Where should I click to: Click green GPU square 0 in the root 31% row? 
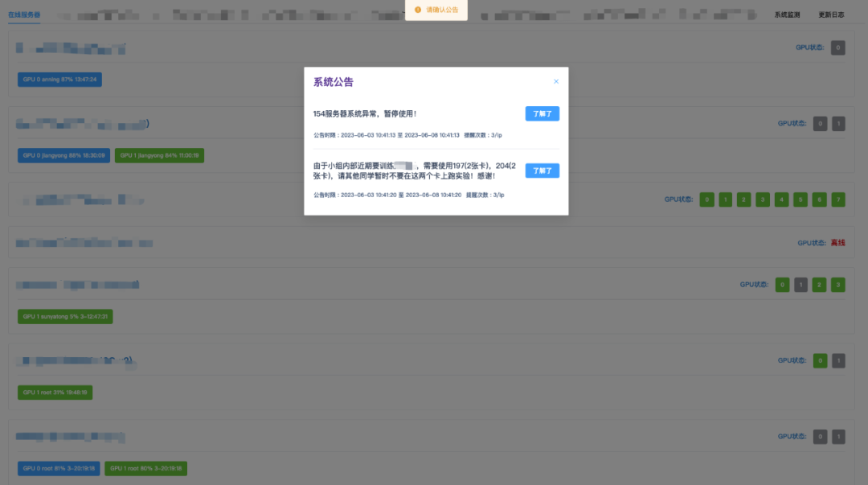coord(820,361)
